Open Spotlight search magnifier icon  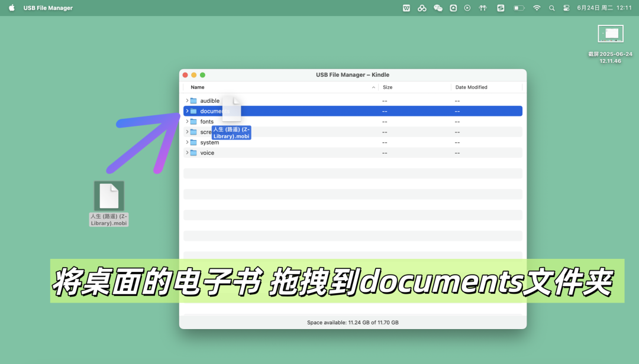[x=551, y=8]
